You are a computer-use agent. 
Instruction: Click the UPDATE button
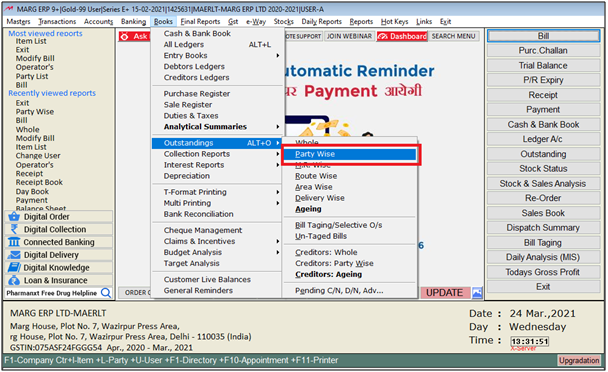[x=445, y=293]
